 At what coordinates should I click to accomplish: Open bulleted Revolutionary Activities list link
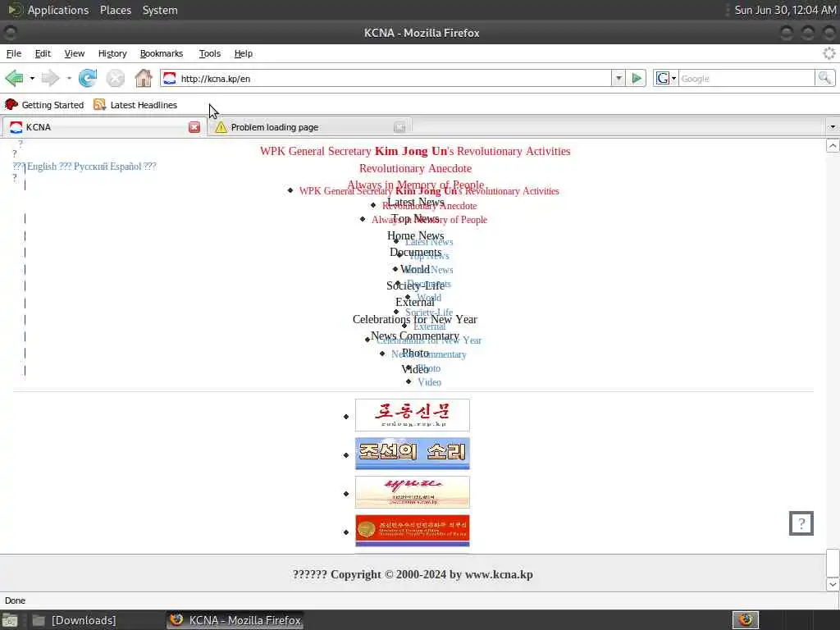[429, 191]
